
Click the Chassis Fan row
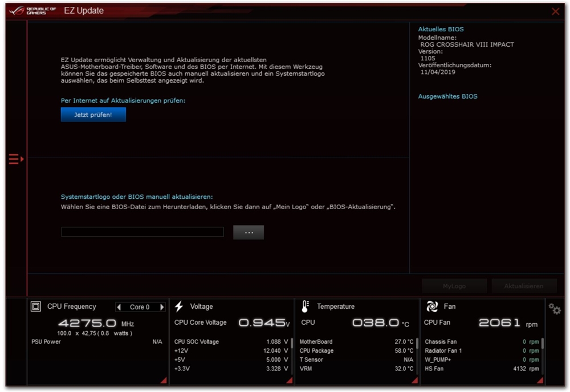pos(482,341)
